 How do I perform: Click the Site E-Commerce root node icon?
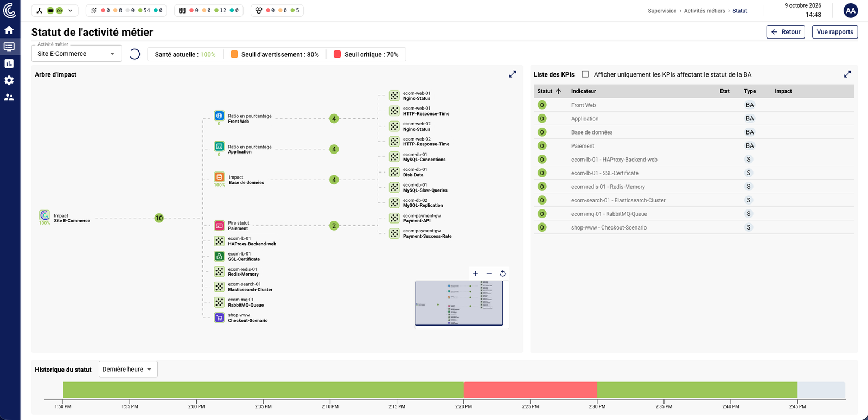(x=44, y=215)
